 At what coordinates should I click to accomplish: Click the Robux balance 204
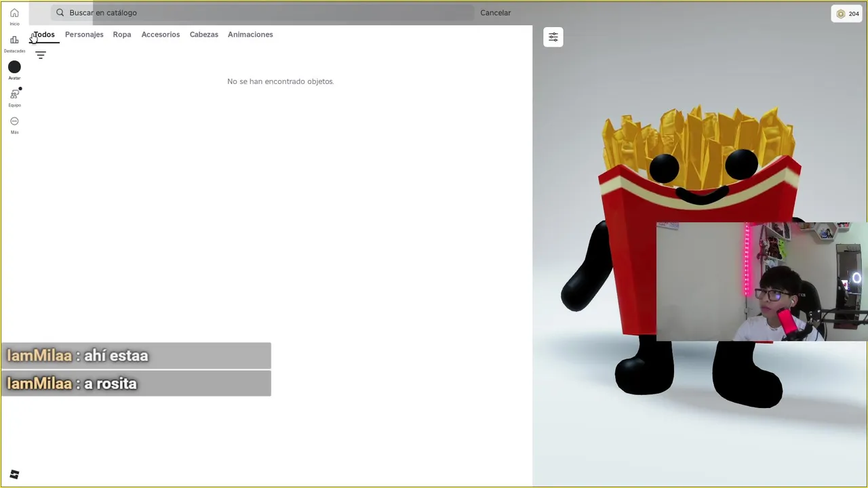pos(846,14)
